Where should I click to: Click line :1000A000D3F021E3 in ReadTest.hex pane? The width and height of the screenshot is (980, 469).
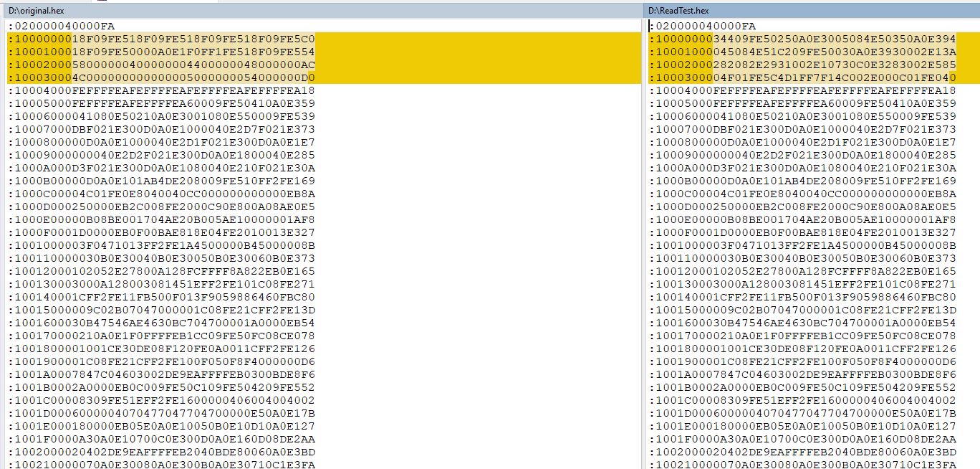click(803, 168)
